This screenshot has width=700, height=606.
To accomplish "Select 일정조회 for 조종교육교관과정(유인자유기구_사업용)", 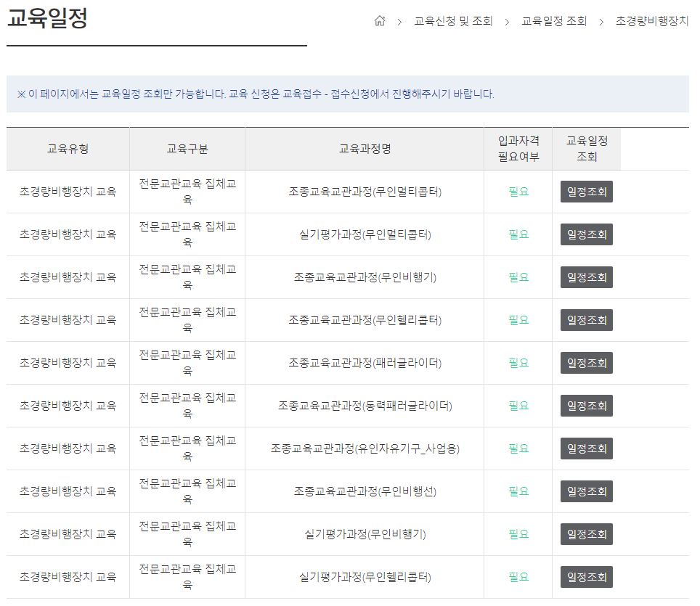I will click(x=587, y=449).
